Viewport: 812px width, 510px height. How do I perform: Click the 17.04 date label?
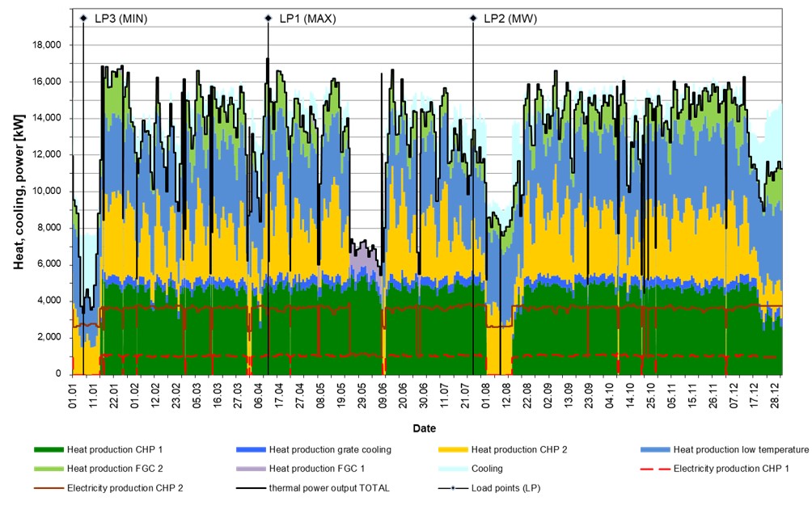279,395
